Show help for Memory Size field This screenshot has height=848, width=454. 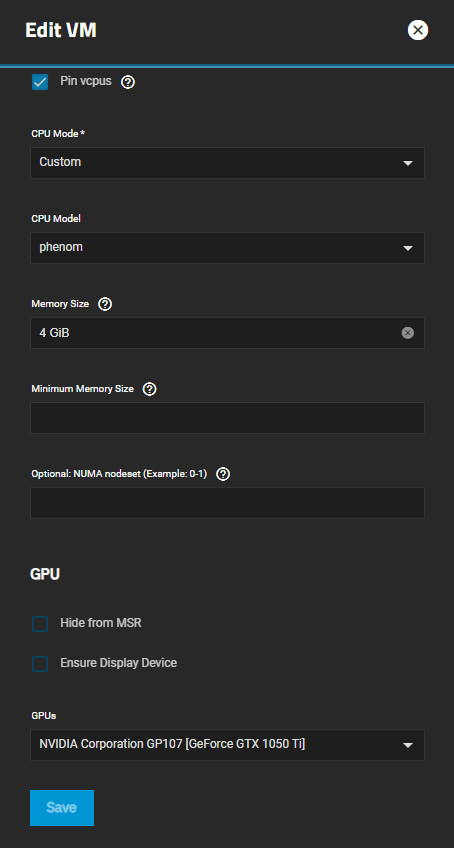(105, 304)
